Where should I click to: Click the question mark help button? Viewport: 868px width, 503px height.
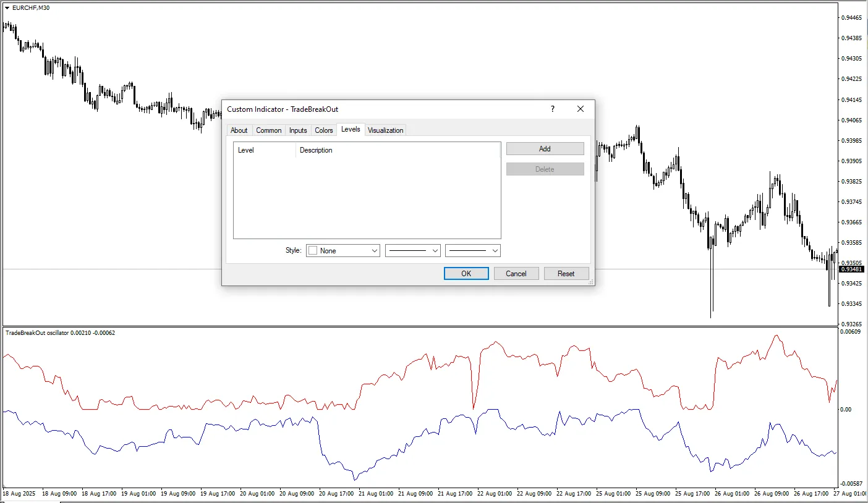point(552,109)
